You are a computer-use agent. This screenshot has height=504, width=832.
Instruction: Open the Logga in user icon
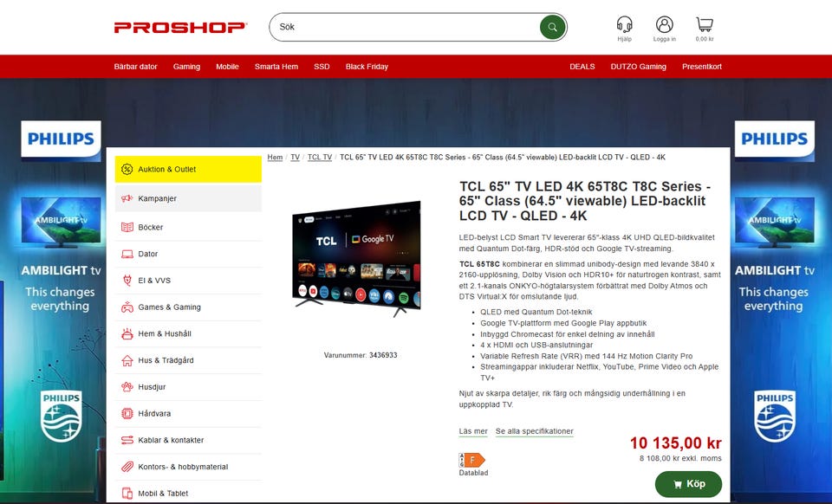click(665, 24)
